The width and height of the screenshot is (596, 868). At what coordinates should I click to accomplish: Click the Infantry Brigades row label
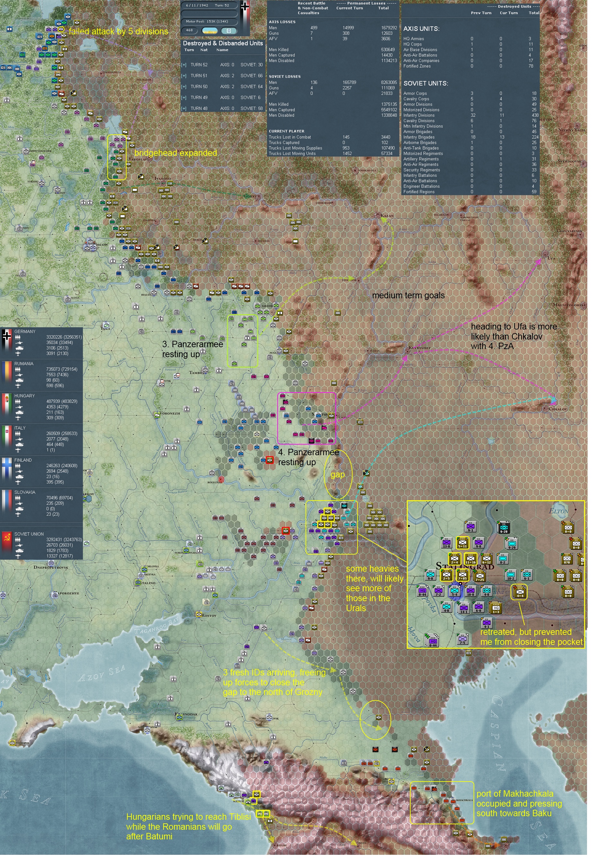[419, 138]
